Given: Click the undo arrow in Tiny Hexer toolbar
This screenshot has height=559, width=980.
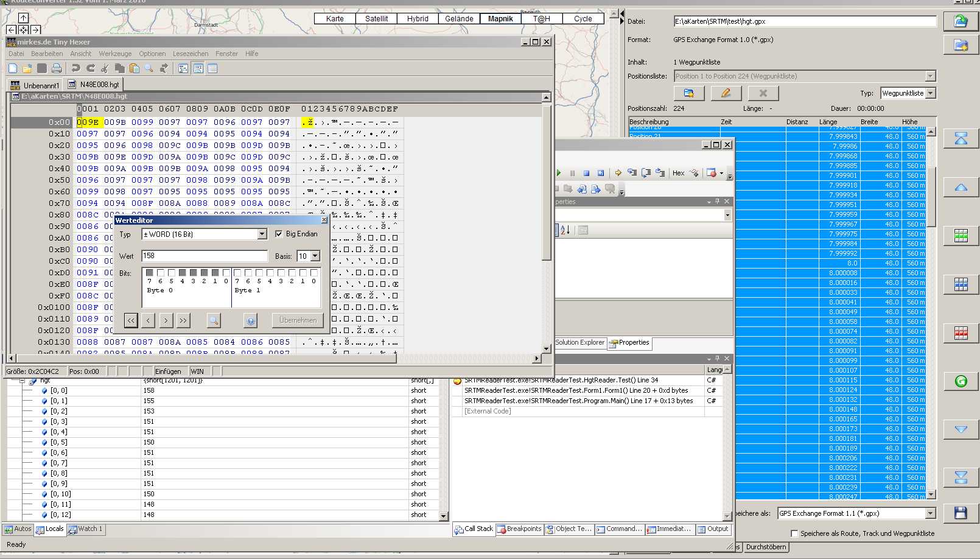Looking at the screenshot, I should point(75,68).
